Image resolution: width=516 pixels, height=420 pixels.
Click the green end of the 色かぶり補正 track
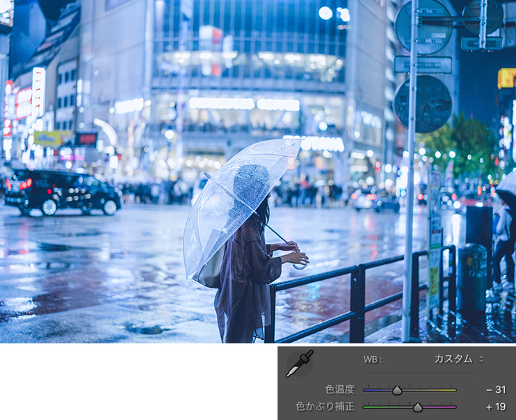point(366,407)
